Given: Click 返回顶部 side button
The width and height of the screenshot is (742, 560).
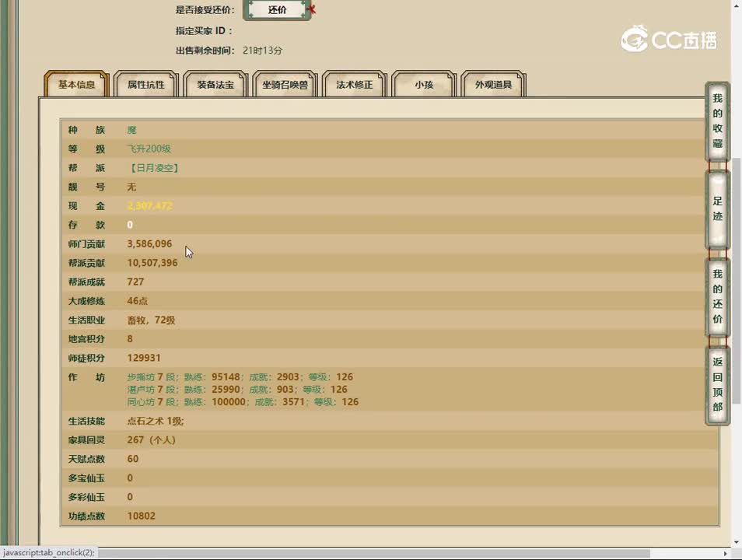Looking at the screenshot, I should coord(717,384).
